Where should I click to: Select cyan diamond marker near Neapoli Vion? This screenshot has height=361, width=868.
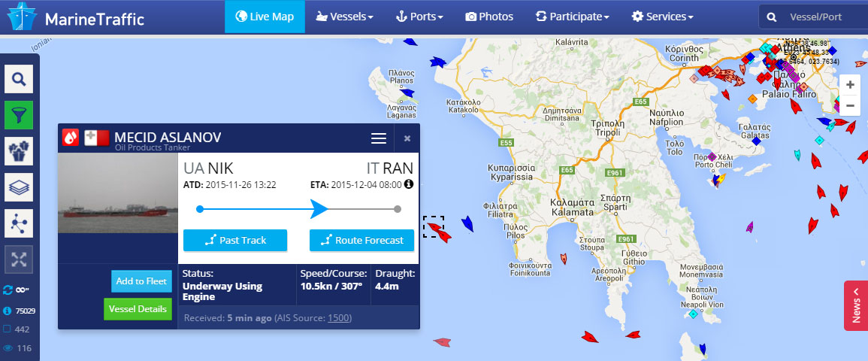[692, 314]
